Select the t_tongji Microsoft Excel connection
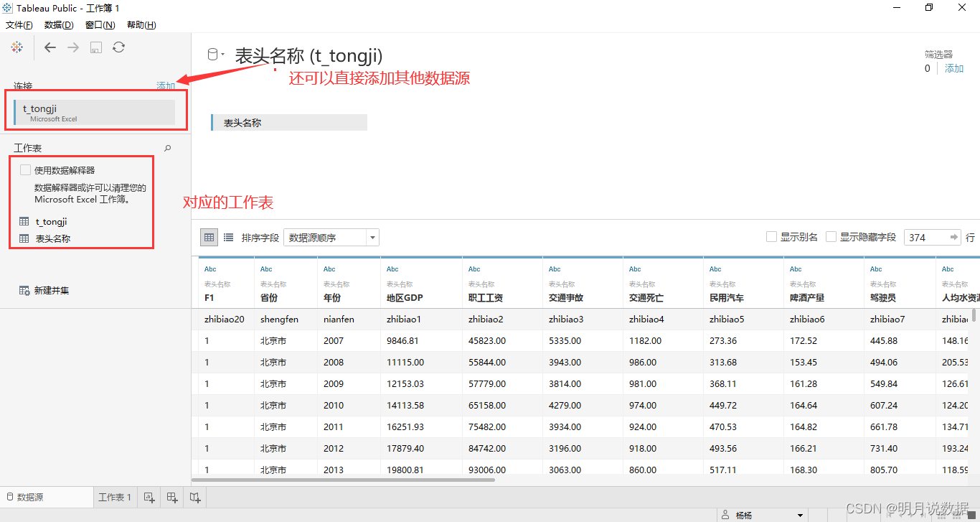This screenshot has width=980, height=522. (94, 113)
